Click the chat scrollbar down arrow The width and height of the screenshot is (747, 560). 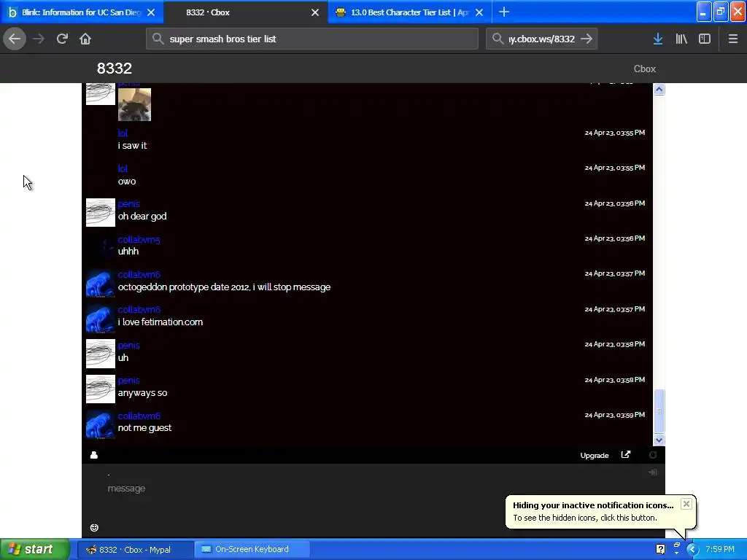(x=659, y=440)
